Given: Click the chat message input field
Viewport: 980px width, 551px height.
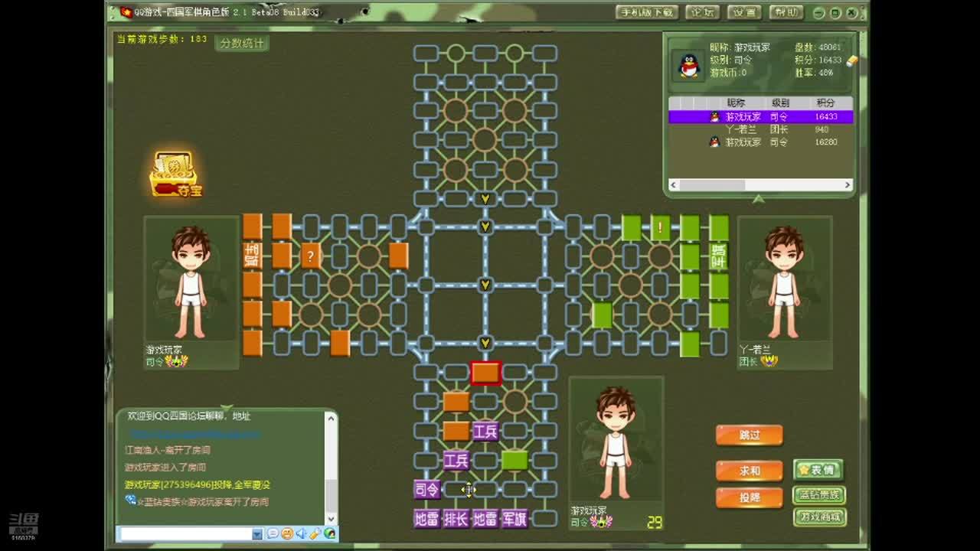Looking at the screenshot, I should point(185,533).
